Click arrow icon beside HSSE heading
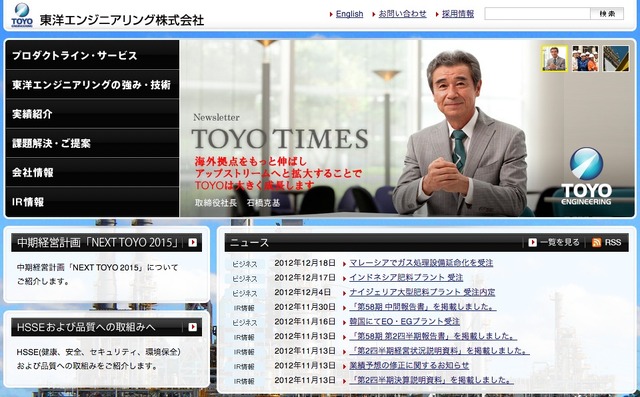Screen dimensions: 640x397 (193, 327)
